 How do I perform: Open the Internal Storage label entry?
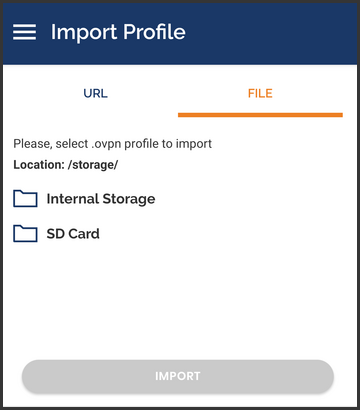[x=101, y=199]
